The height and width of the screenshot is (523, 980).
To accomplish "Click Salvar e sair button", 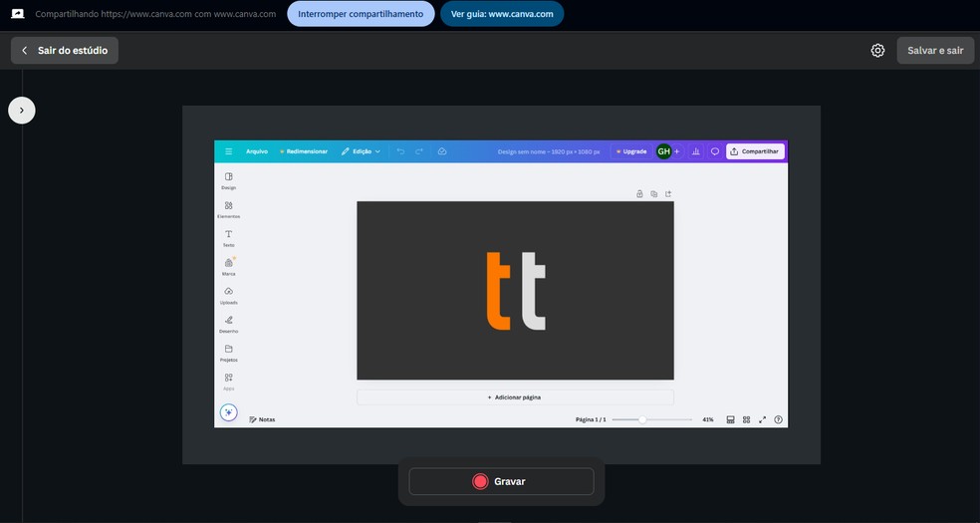I will [935, 51].
